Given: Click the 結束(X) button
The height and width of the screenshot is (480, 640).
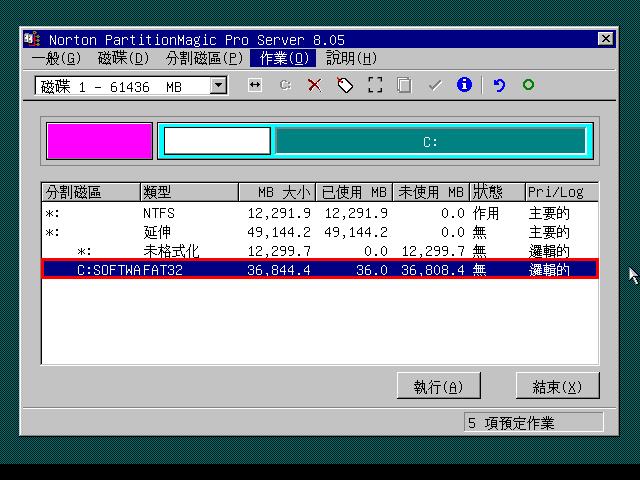Looking at the screenshot, I should [x=558, y=386].
